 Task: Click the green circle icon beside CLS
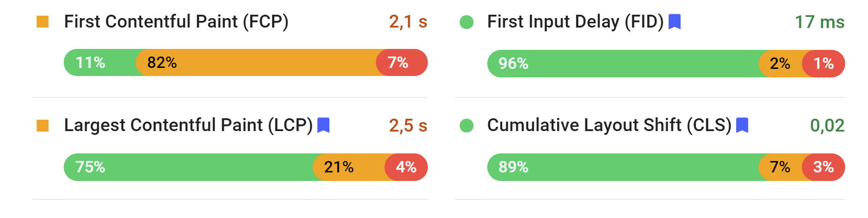466,125
